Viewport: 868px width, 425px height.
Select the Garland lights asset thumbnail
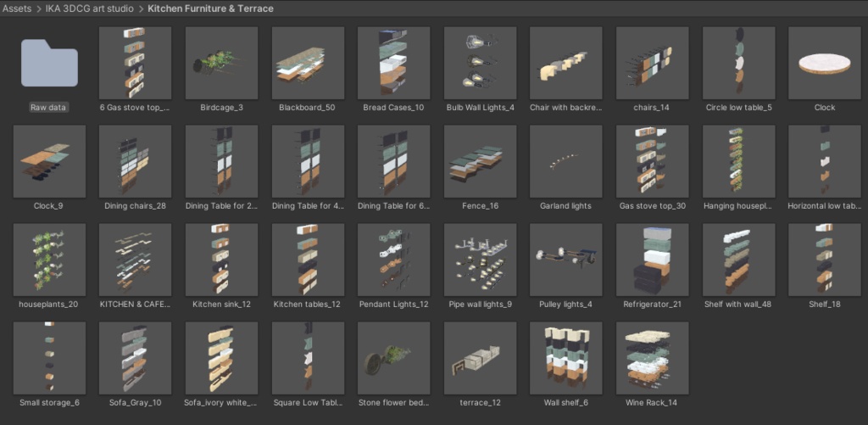pos(565,161)
